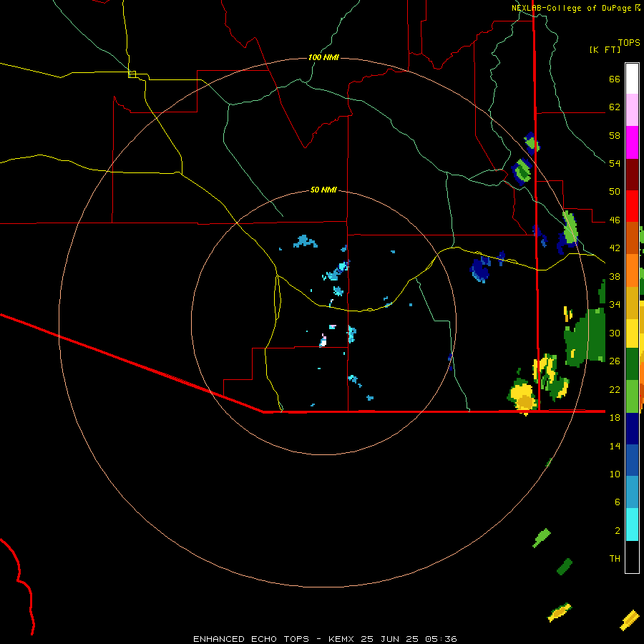This screenshot has height=644, width=644.
Task: Click the 30 legend value
Action: [x=615, y=333]
